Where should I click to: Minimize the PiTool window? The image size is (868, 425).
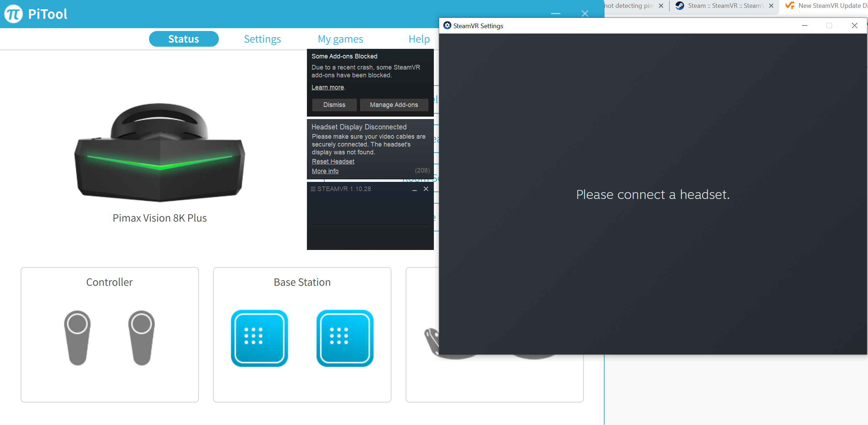click(x=556, y=14)
